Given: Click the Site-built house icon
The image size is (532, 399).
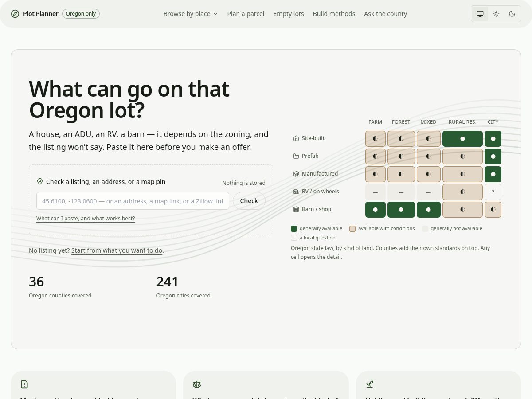Looking at the screenshot, I should click(x=296, y=138).
